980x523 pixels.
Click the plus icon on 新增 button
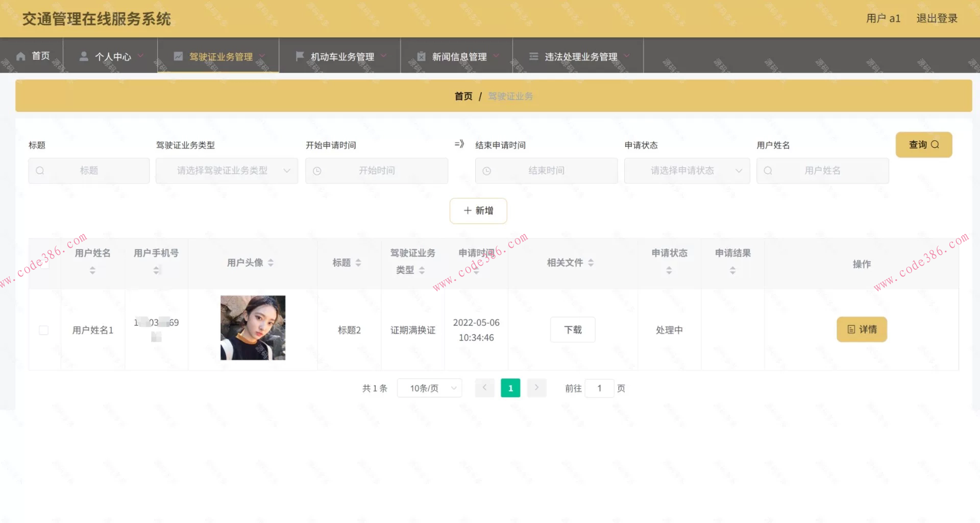(468, 210)
